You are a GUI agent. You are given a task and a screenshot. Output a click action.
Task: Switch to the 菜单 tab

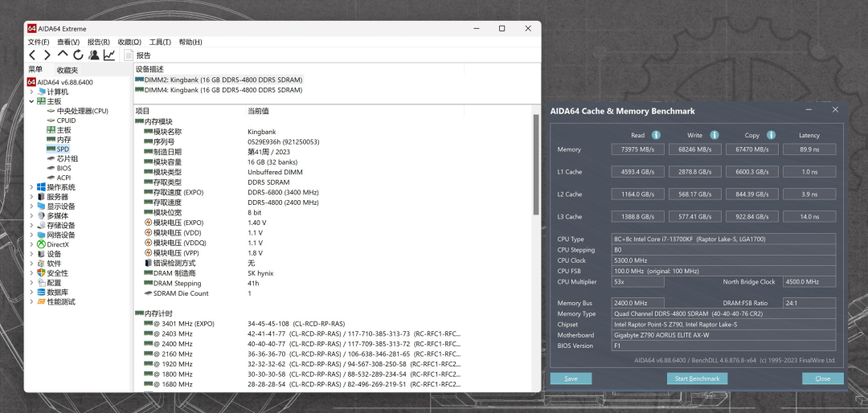coord(35,69)
